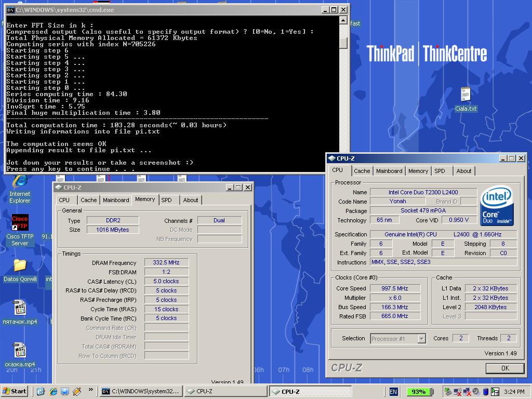532x399 pixels.
Task: Click cmd window scrollbar up arrow
Action: click(x=343, y=20)
